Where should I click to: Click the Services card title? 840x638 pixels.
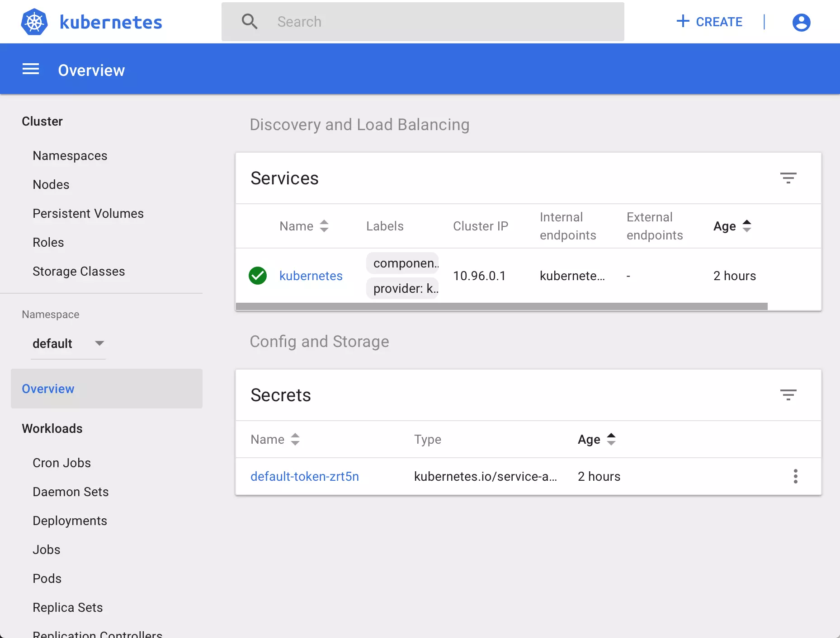click(x=284, y=178)
